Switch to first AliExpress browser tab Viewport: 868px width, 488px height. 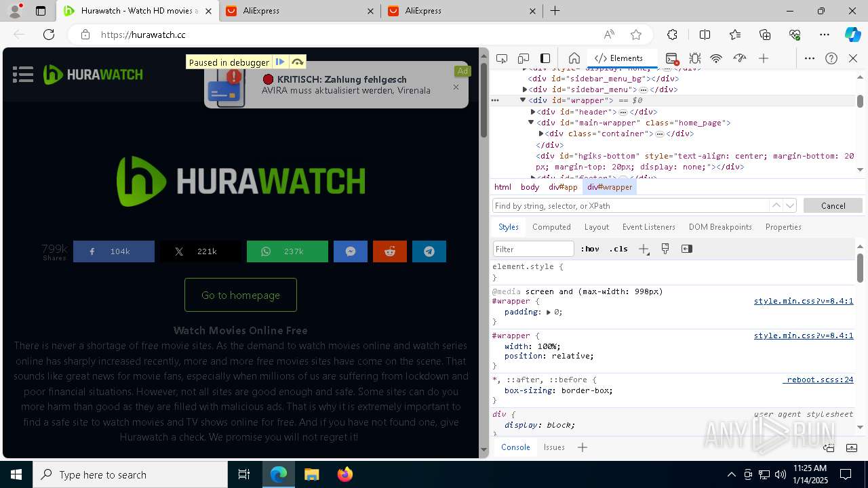click(x=298, y=11)
